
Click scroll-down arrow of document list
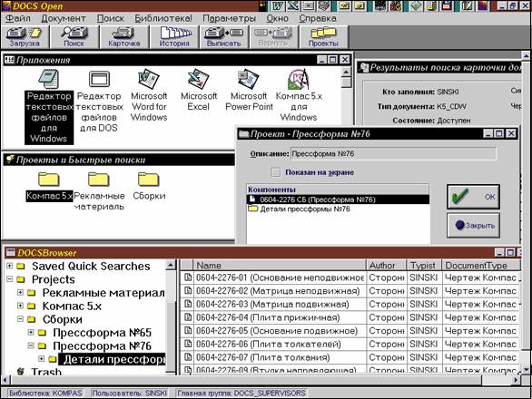pos(526,369)
